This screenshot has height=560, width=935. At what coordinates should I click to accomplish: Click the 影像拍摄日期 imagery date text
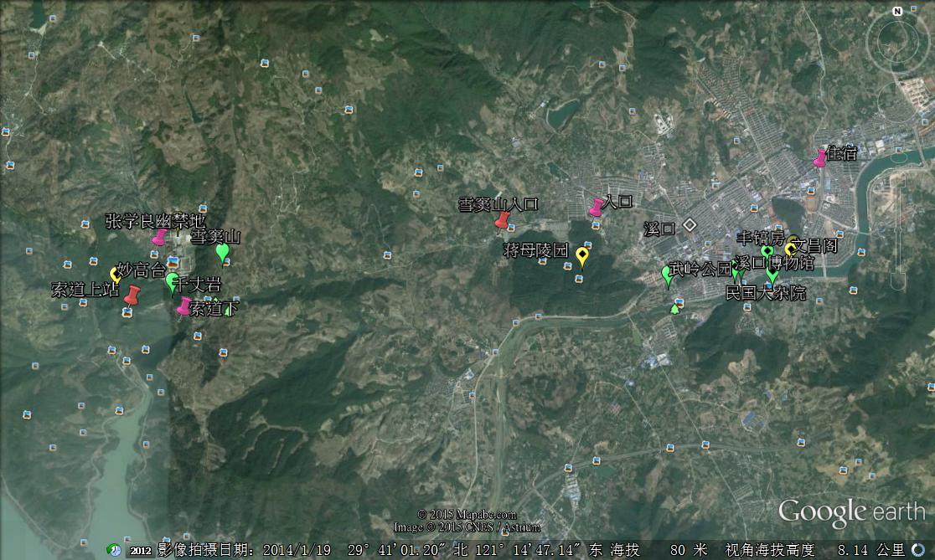(245, 549)
